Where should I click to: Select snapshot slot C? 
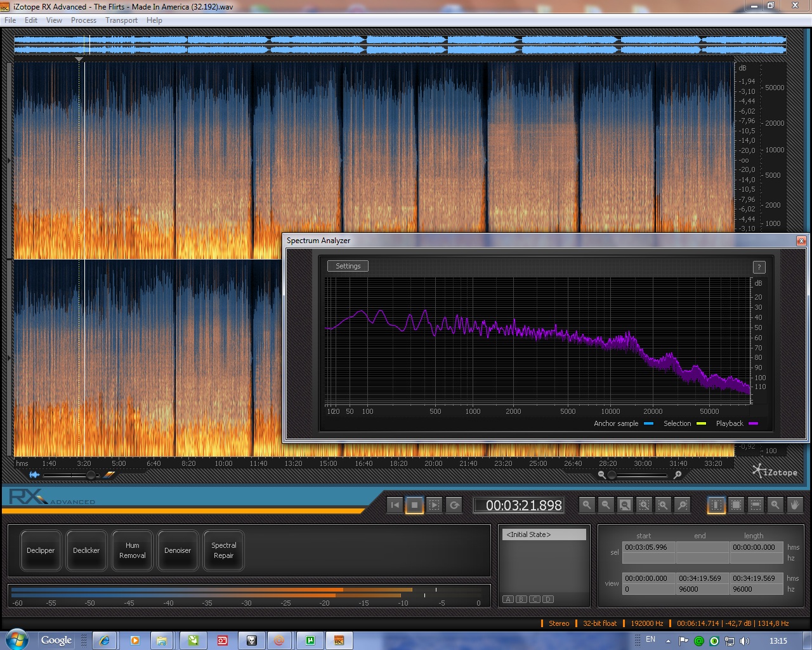click(535, 599)
